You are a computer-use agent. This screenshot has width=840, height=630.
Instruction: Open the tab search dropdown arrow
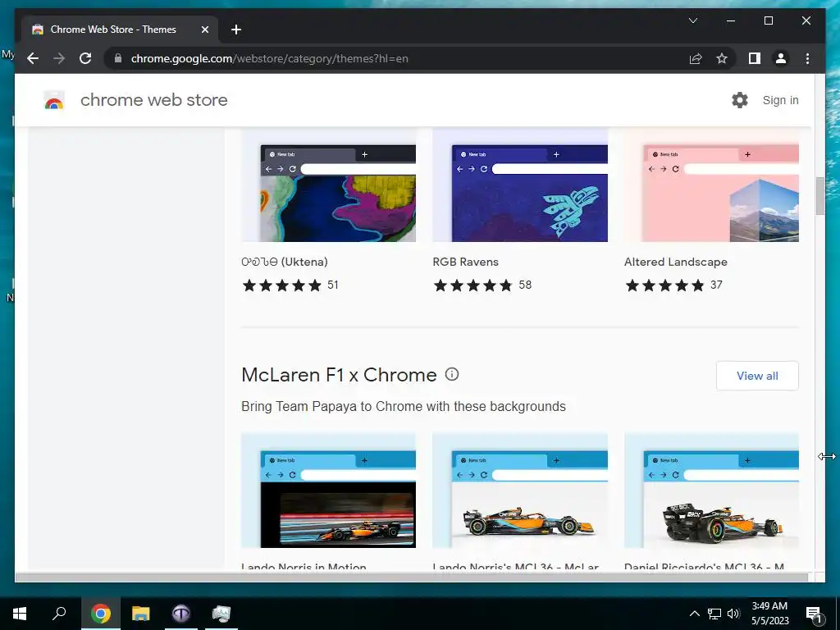point(692,21)
